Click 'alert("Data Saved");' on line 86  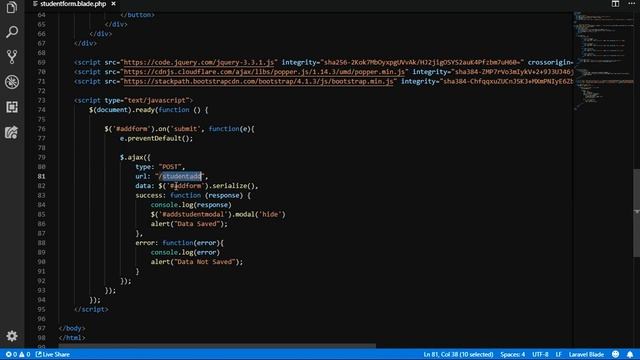point(189,224)
